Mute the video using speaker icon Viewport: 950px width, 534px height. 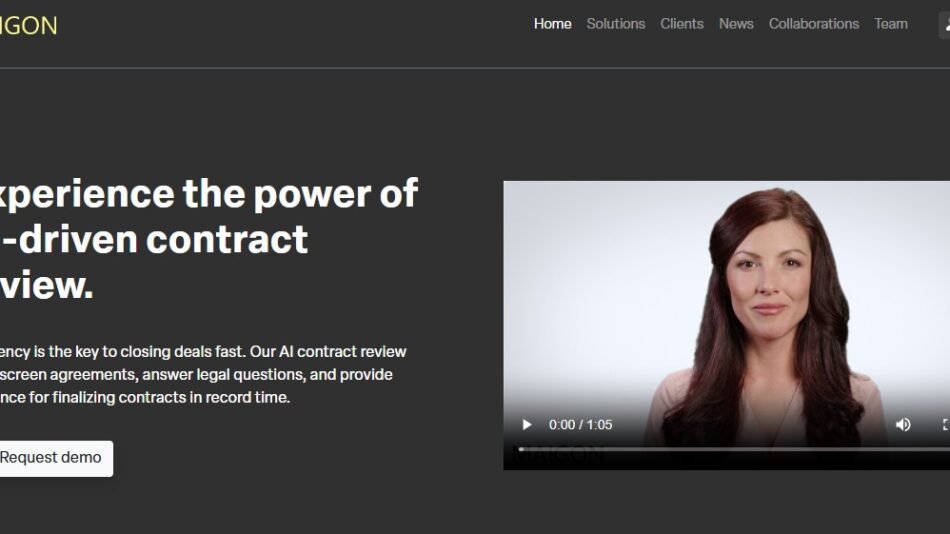pyautogui.click(x=903, y=425)
